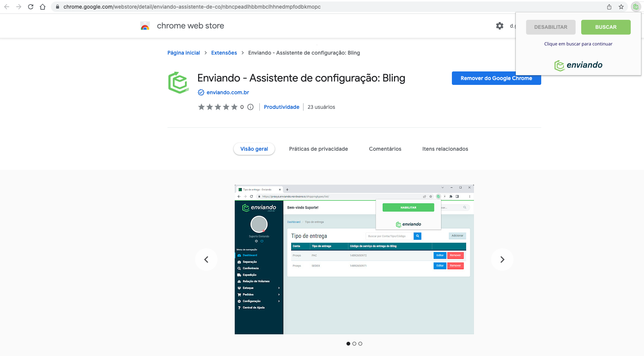Click the browser forward arrow
644x356 pixels.
click(19, 7)
